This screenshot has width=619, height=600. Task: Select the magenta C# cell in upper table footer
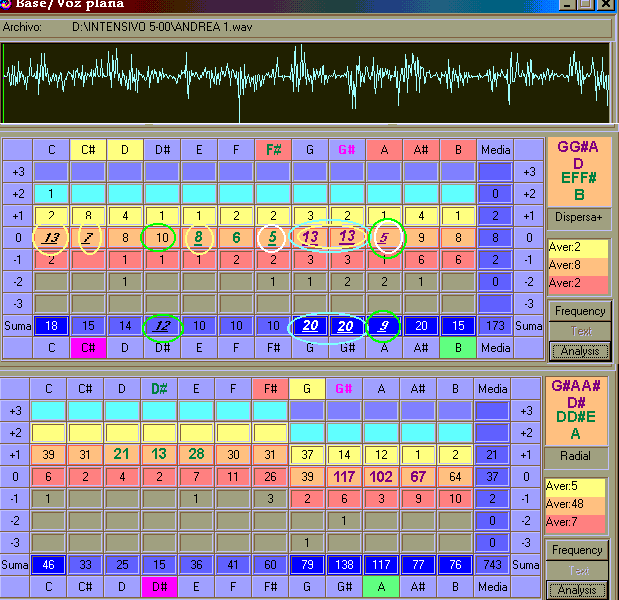86,348
